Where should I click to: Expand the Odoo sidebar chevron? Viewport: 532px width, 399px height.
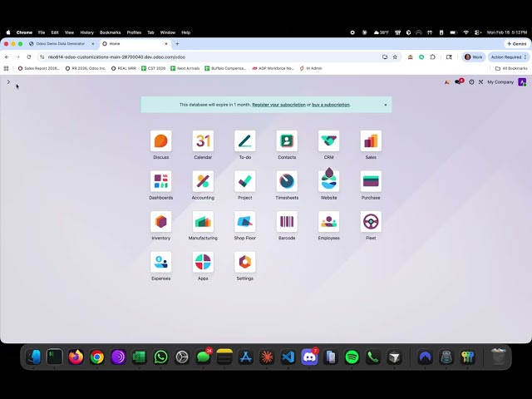(x=8, y=81)
